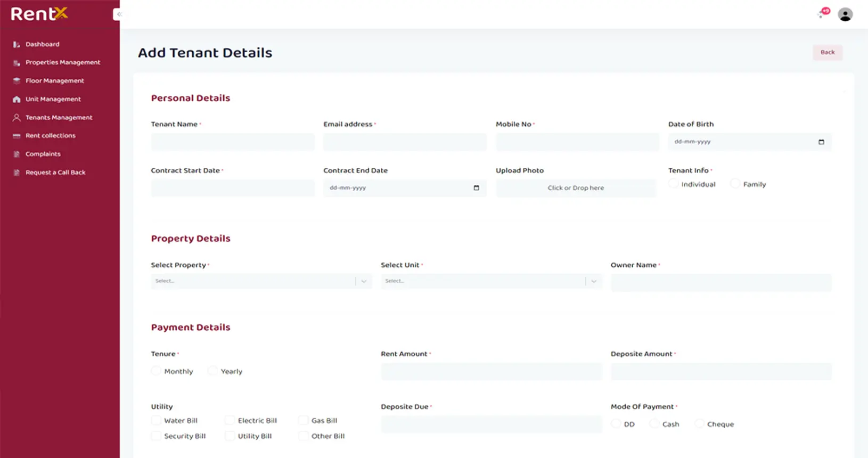Image resolution: width=868 pixels, height=458 pixels.
Task: Check the Water Bill utility box
Action: click(x=156, y=420)
